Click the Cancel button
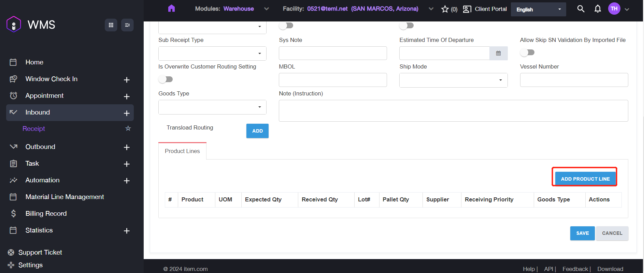Image resolution: width=644 pixels, height=273 pixels. pos(612,233)
